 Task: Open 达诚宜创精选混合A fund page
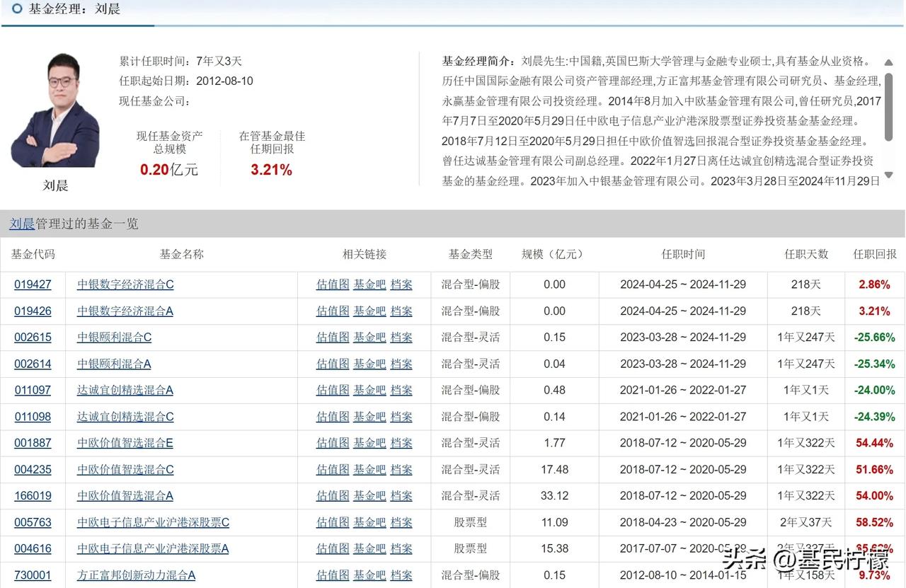pyautogui.click(x=125, y=390)
